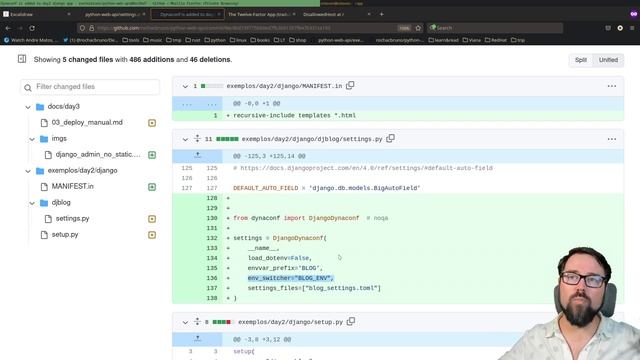This screenshot has height=360, width=640.
Task: Collapse the MANIFEST.in diff section
Action: pos(185,87)
